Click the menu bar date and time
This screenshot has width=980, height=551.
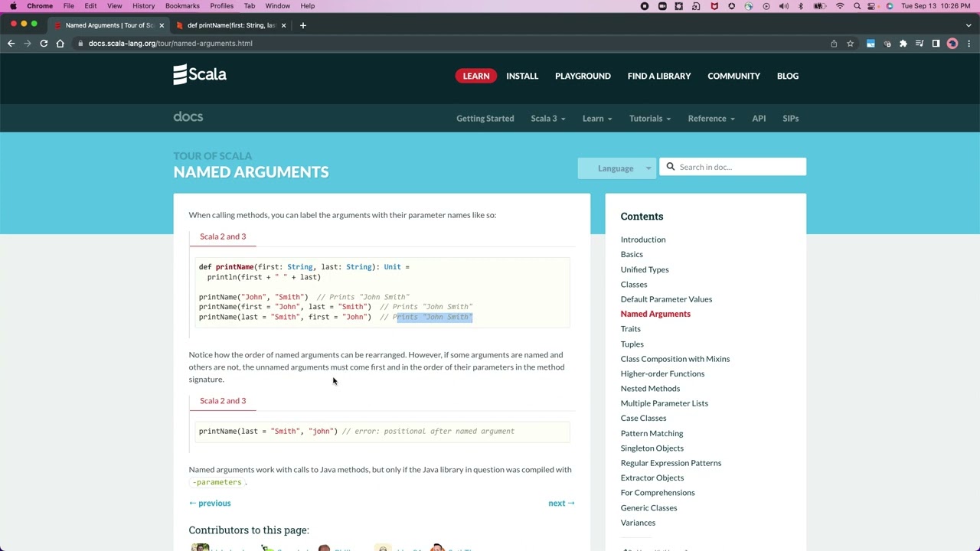coord(936,6)
